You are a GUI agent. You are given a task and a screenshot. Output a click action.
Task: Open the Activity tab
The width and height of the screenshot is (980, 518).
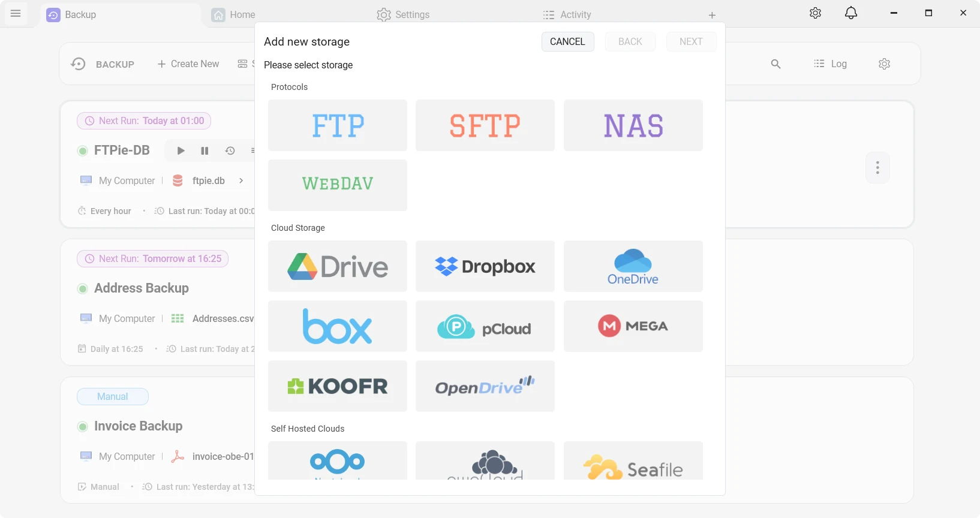tap(567, 14)
